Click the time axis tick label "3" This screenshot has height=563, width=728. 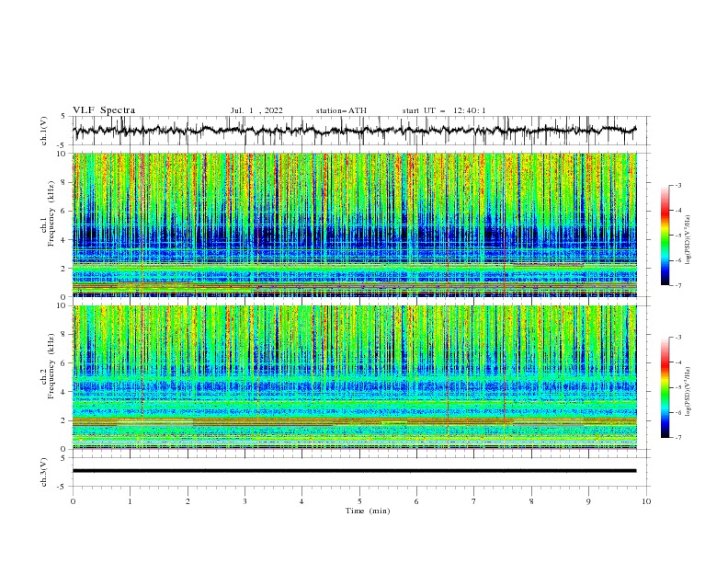tap(245, 501)
